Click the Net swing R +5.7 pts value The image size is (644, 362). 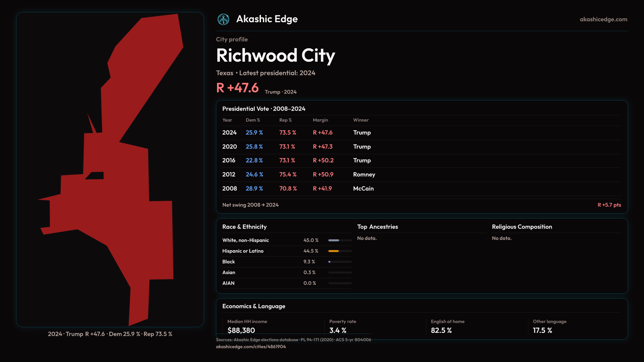point(609,205)
